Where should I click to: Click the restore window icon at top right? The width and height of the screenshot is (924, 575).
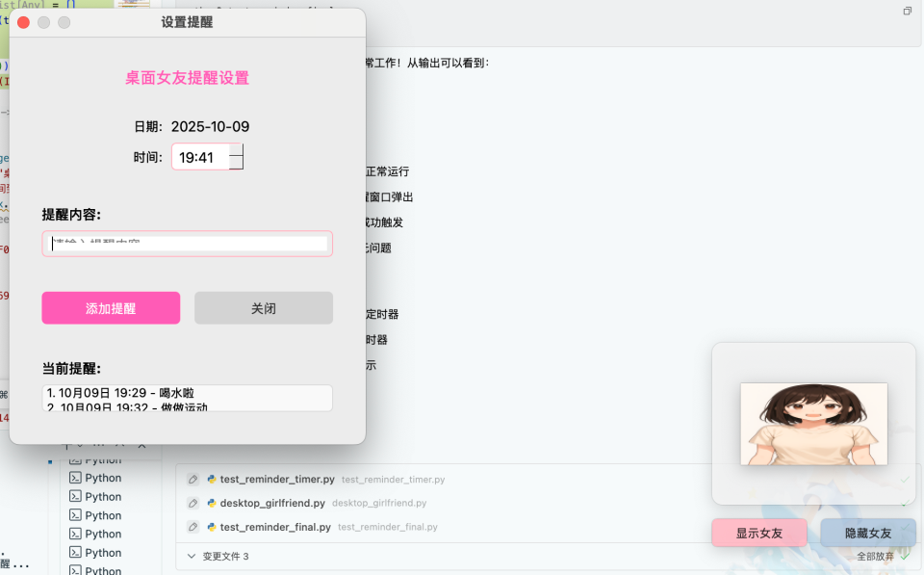[x=908, y=11]
